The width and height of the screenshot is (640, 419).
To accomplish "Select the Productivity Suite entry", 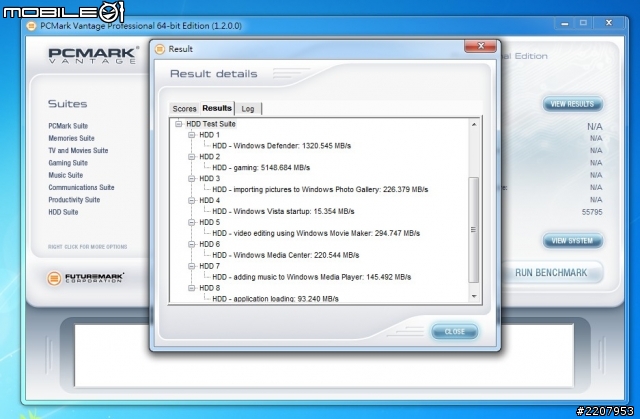I will pos(74,200).
